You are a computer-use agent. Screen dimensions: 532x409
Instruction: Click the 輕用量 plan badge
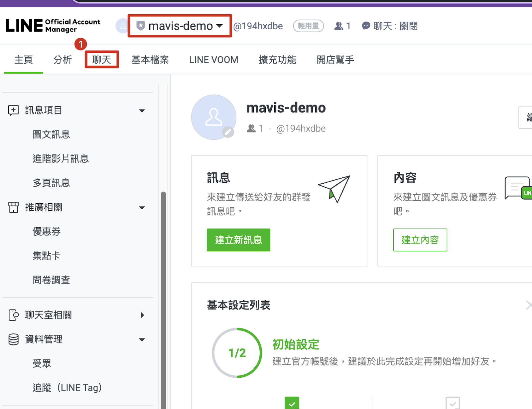(x=308, y=26)
